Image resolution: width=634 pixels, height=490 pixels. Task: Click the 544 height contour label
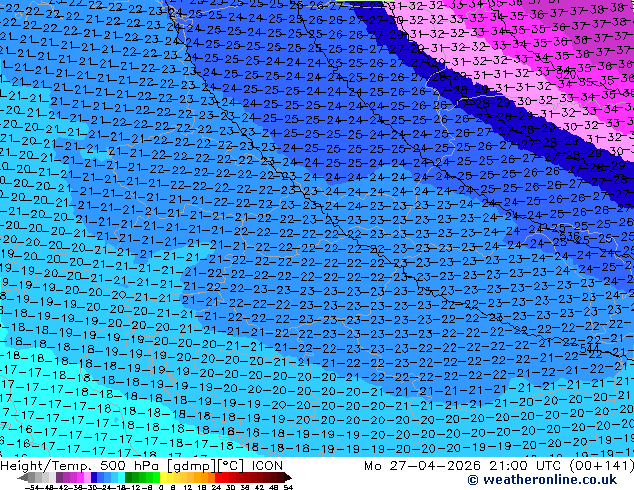tap(590, 348)
